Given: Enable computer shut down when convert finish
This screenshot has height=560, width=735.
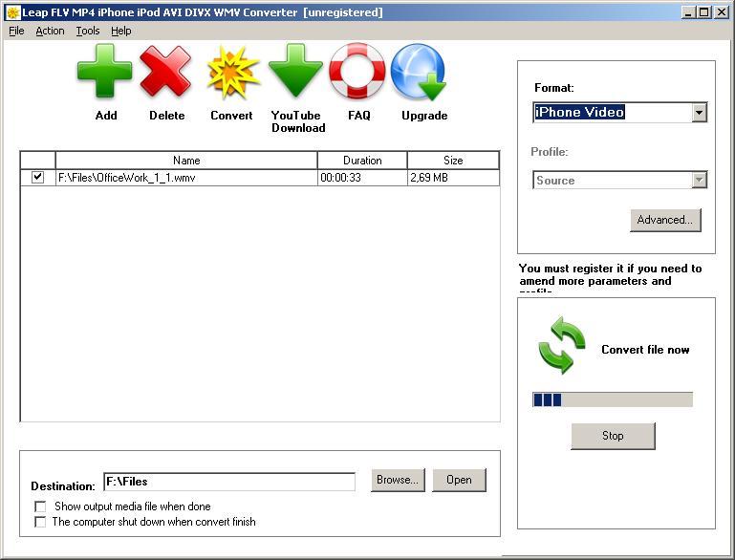Looking at the screenshot, I should 40,522.
